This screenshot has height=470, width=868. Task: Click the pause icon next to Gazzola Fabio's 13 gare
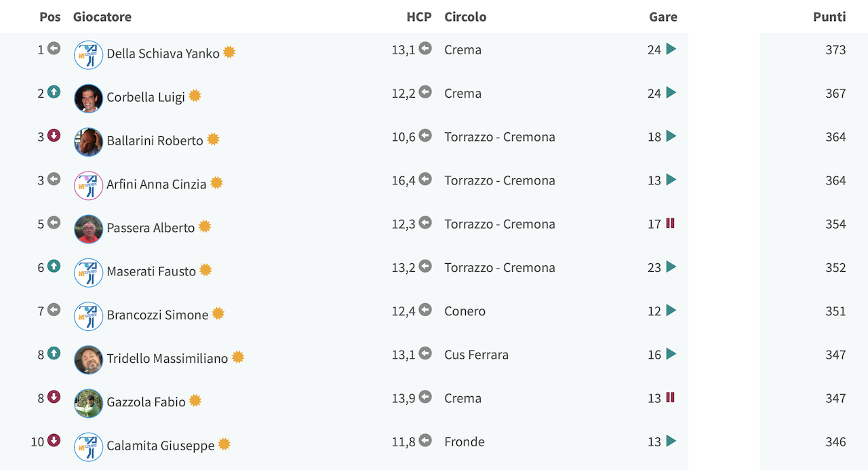point(670,397)
